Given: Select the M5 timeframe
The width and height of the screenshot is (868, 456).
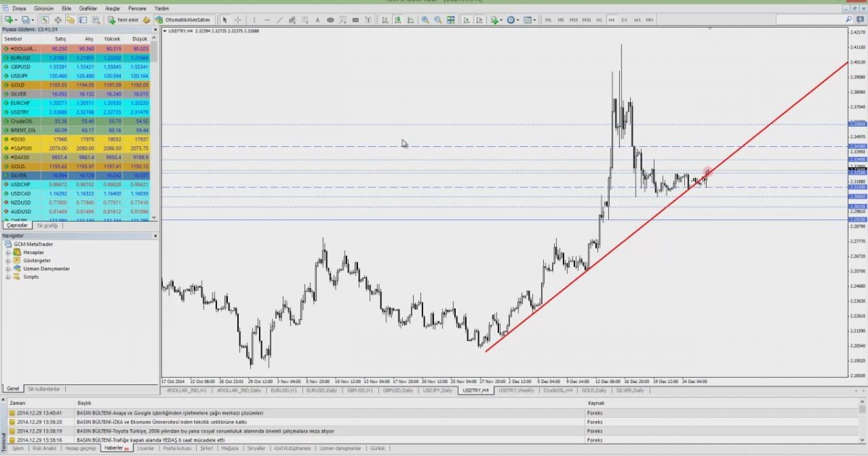Looking at the screenshot, I should 560,20.
